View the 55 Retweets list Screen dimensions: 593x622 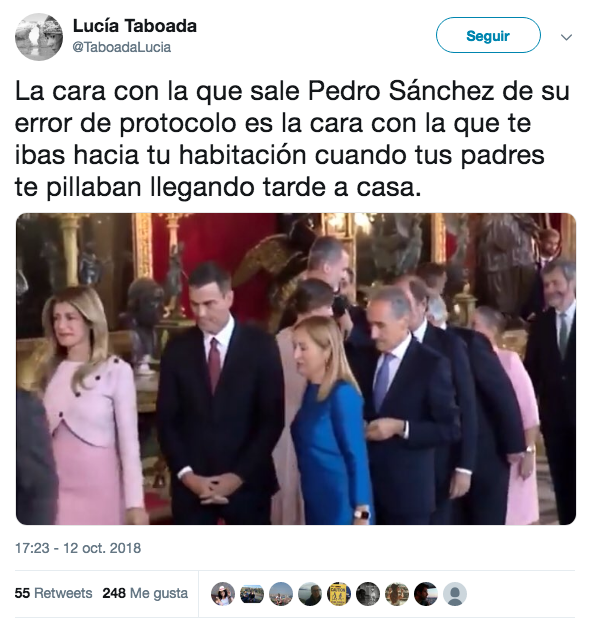coord(53,593)
